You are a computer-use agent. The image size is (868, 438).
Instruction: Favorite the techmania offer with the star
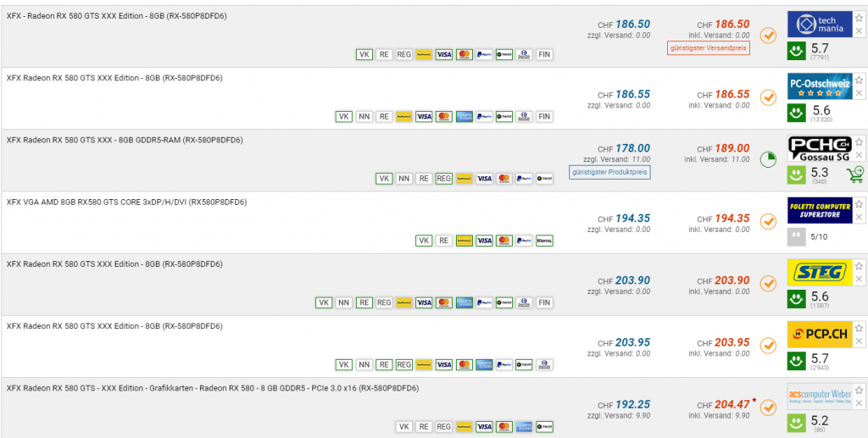point(859,17)
